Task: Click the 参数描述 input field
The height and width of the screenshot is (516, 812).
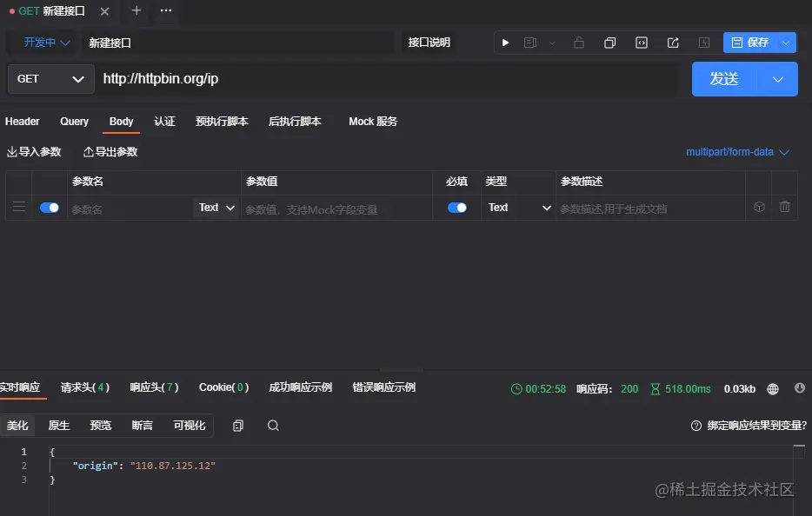Action: pos(650,208)
